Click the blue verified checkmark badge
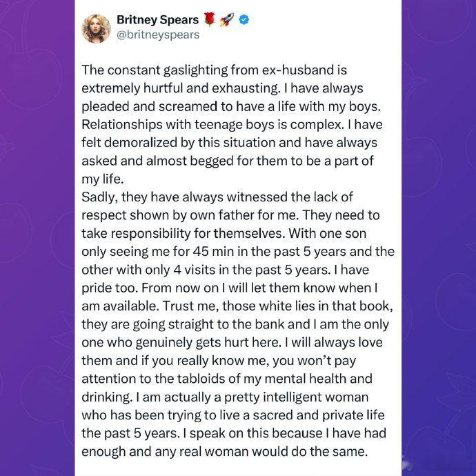This screenshot has width=476, height=476. (x=244, y=19)
